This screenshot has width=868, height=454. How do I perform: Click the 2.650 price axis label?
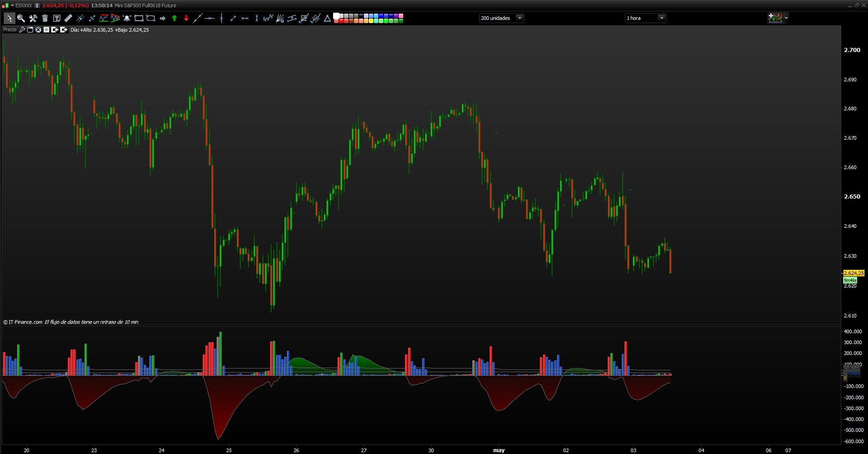852,197
